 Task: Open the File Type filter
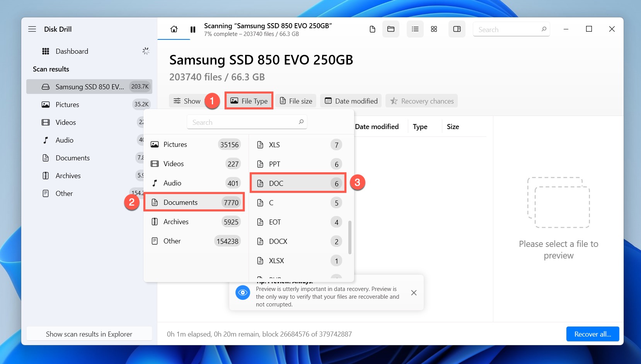coord(249,101)
